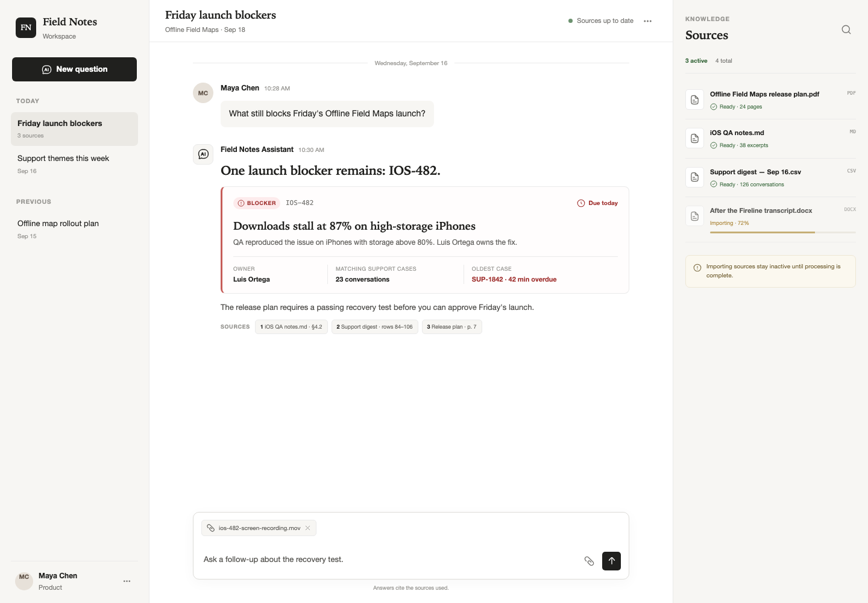Click the 23 conversations matching cases value
The image size is (868, 603).
click(x=362, y=280)
